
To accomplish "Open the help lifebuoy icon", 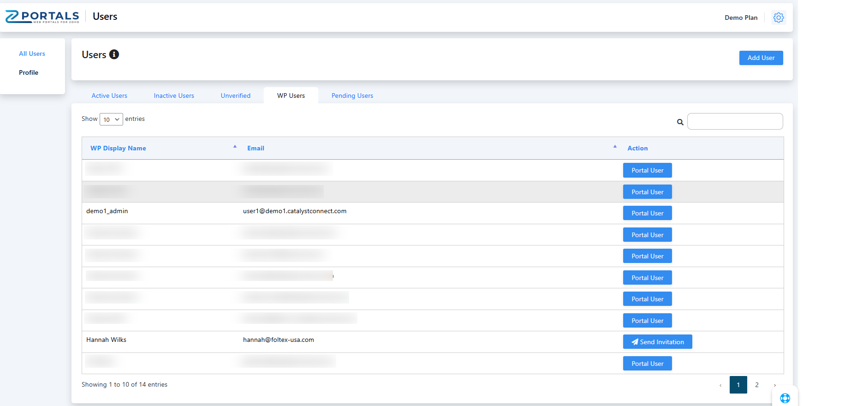I will tap(785, 398).
